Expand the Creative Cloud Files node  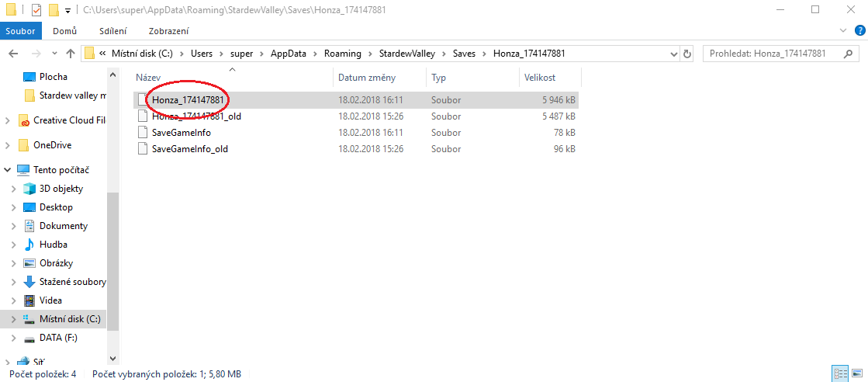click(7, 120)
